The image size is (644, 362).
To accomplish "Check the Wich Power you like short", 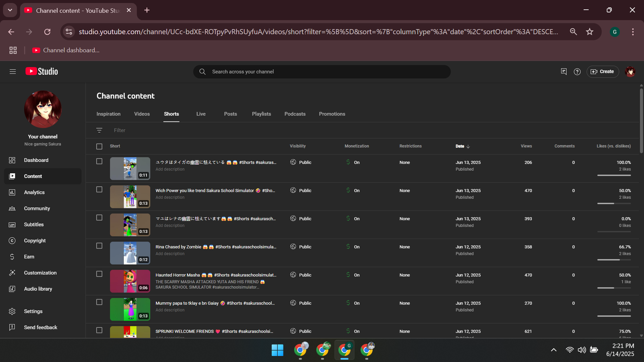I will 99,189.
